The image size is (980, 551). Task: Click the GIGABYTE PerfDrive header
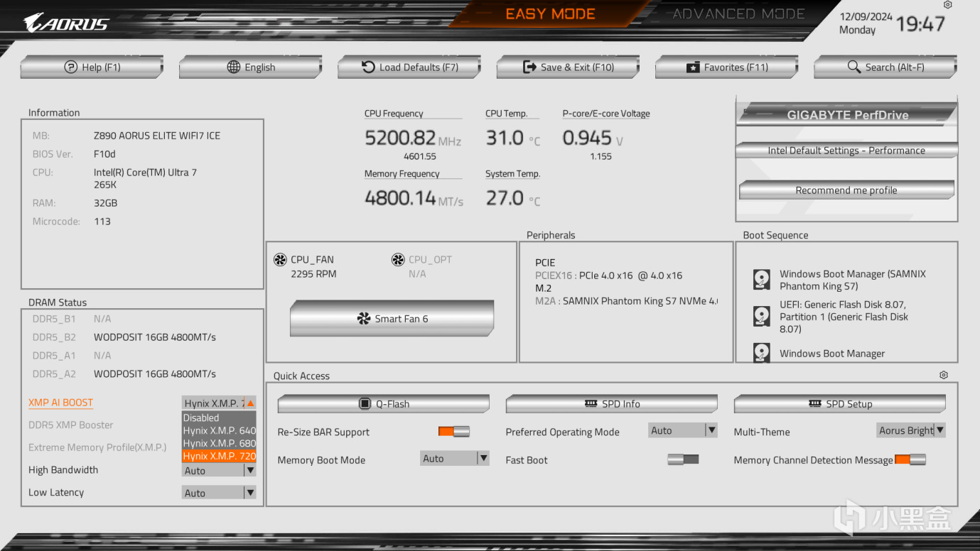click(x=847, y=115)
